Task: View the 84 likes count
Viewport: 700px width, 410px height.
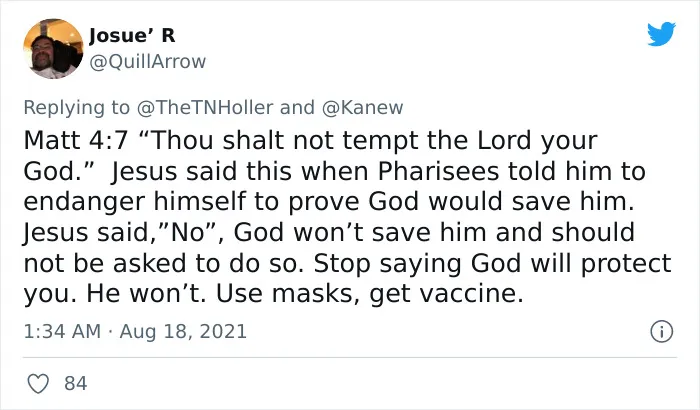Action: tap(75, 384)
